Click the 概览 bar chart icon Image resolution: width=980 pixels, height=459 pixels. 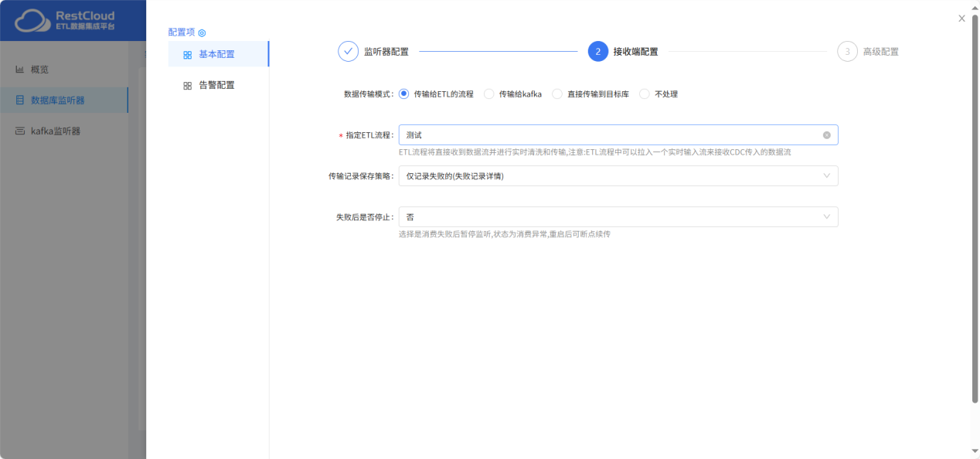(20, 70)
